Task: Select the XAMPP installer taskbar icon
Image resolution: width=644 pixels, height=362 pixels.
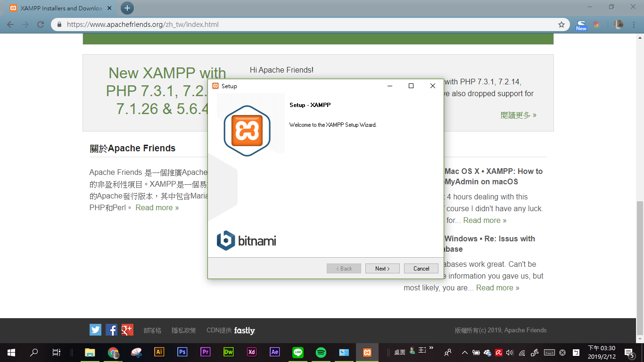Action: tap(367, 352)
